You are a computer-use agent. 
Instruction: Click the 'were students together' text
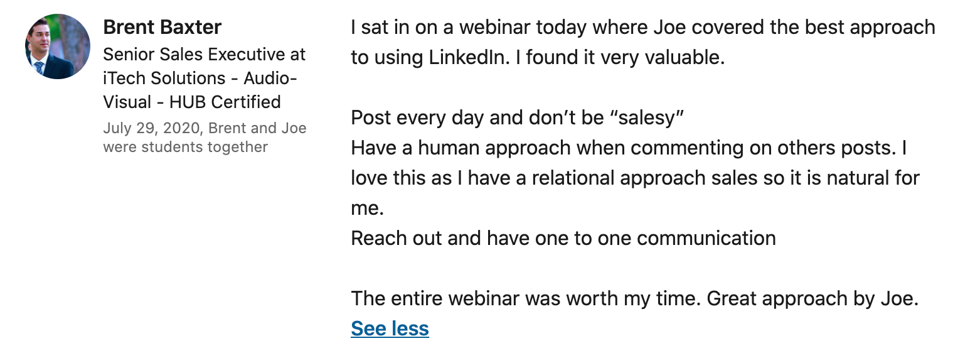[185, 147]
